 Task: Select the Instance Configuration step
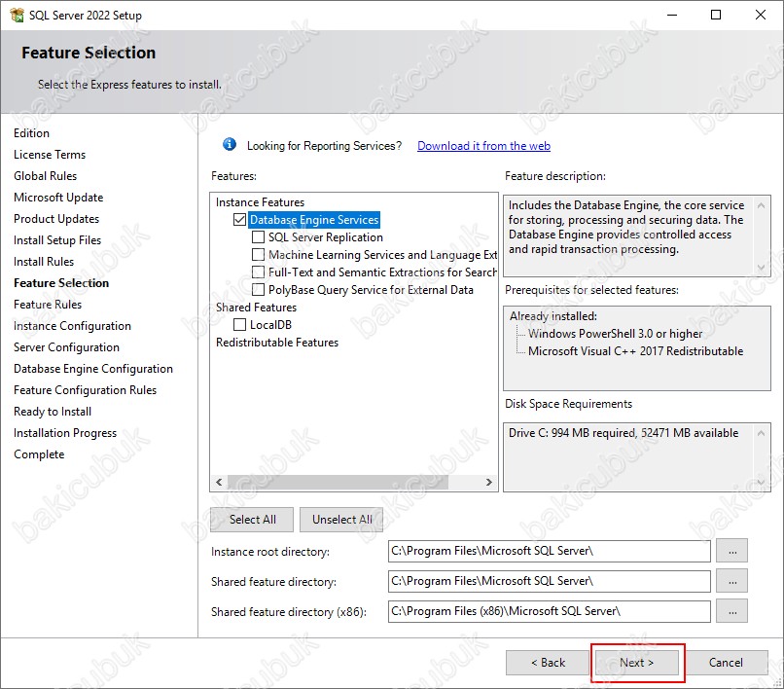(x=72, y=326)
